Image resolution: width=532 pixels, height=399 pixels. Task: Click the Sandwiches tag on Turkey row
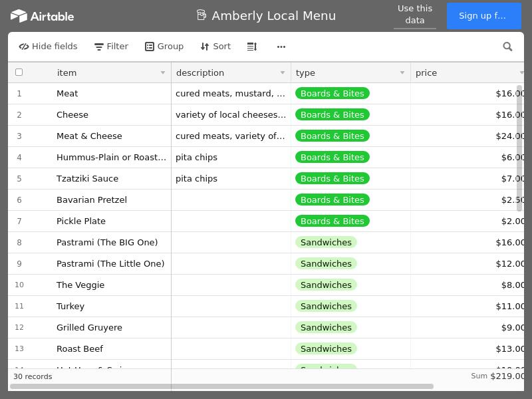[326, 307]
